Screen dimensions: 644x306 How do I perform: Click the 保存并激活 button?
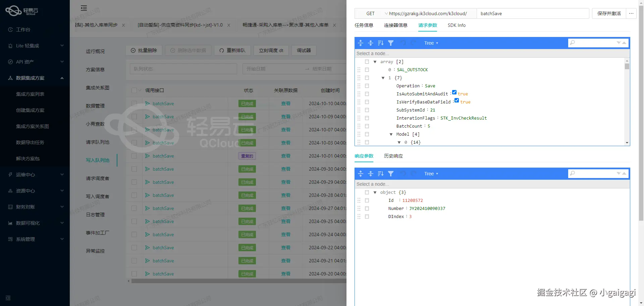tap(608, 13)
